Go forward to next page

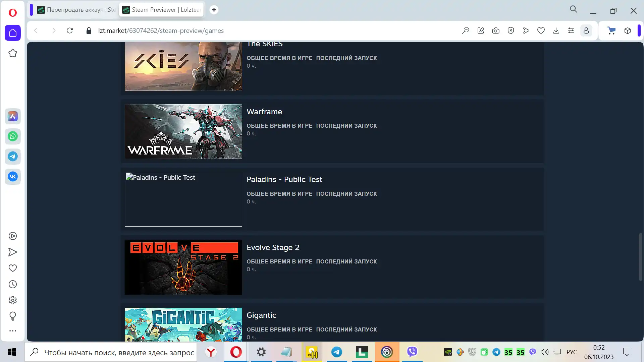[x=54, y=31]
